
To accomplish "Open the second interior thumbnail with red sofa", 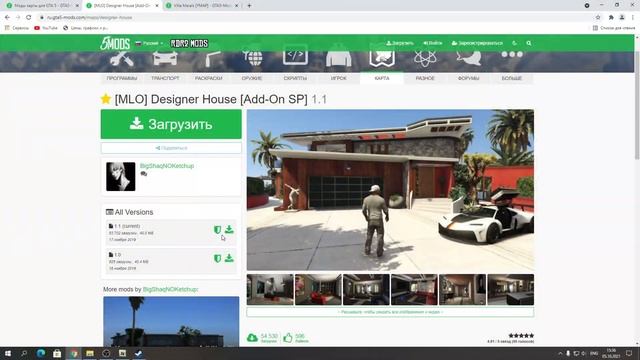I will pos(318,290).
